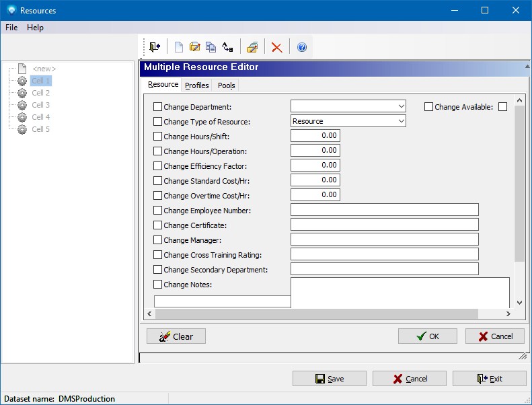Screen dimensions: 532x405
Task: Select Cell 3 in the resource tree
Action: tap(41, 105)
